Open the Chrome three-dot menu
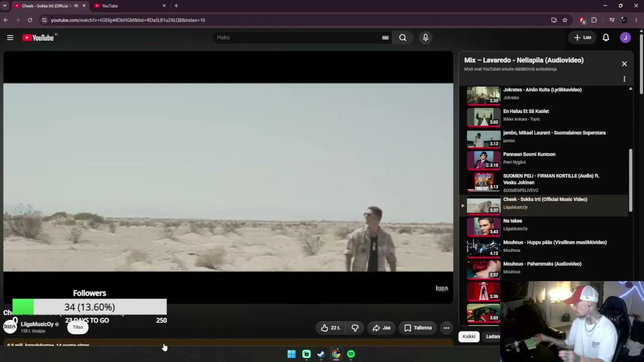 coord(636,20)
